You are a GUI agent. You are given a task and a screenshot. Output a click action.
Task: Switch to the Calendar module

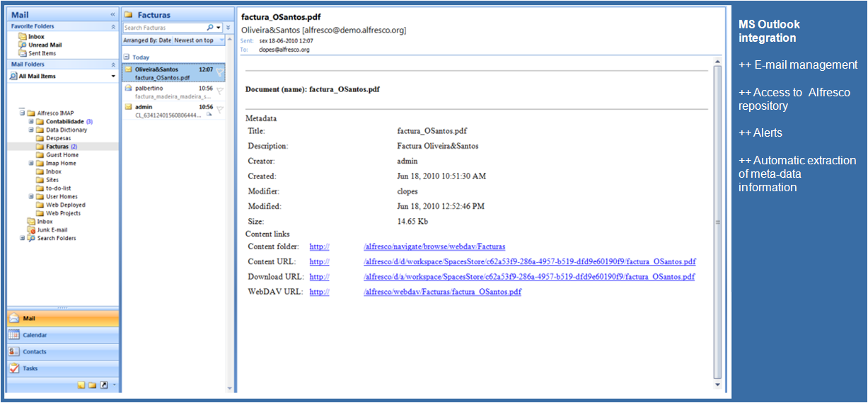pos(62,335)
